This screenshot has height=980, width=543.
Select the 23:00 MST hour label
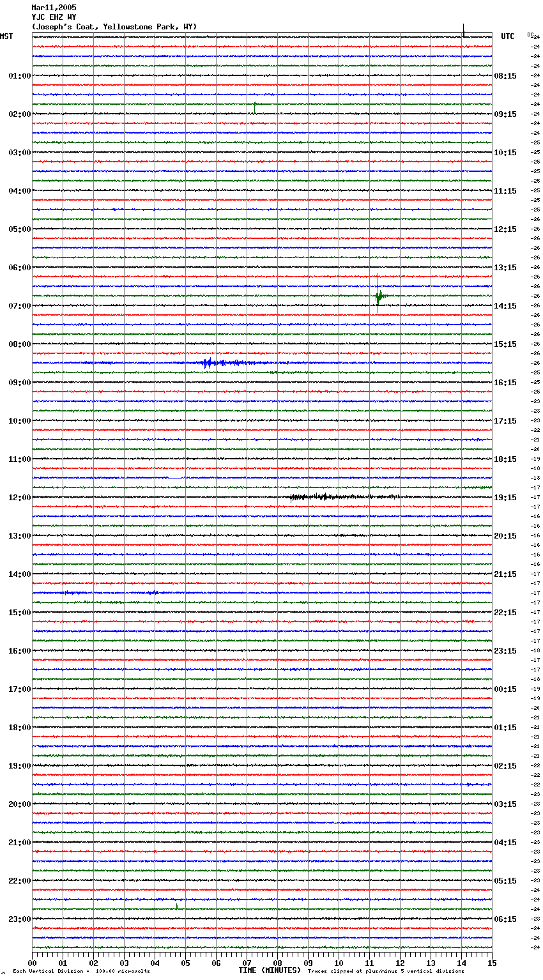20,919
